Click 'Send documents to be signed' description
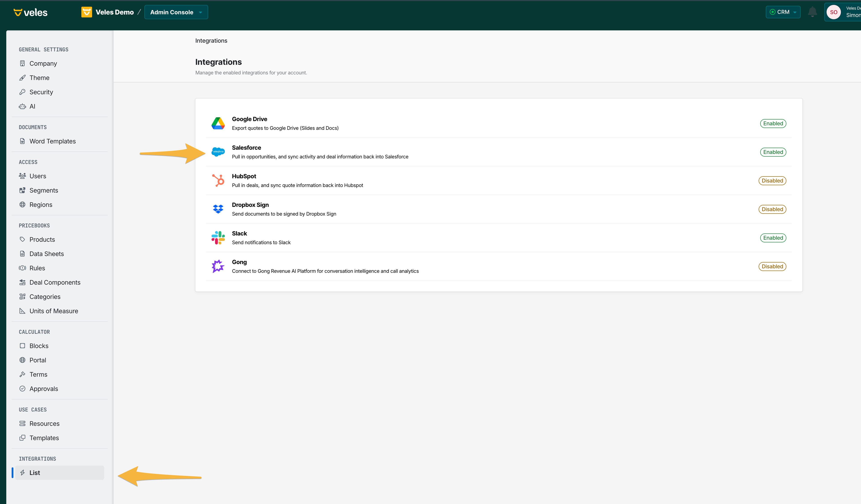 tap(284, 214)
